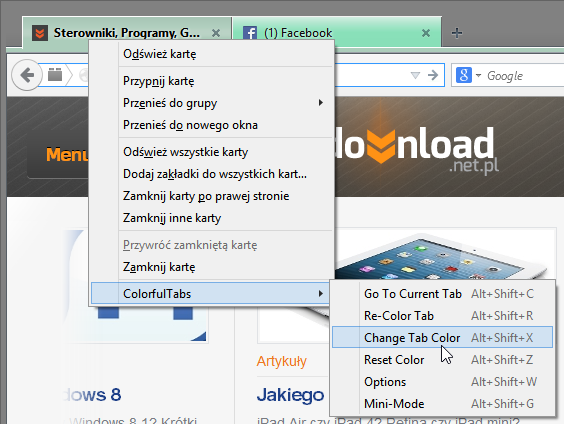Switch to the (1) Facebook tab
This screenshot has width=564, height=424.
tap(337, 32)
